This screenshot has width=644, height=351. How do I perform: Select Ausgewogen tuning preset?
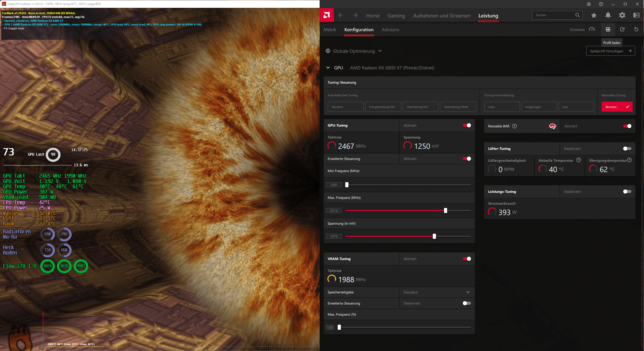click(539, 107)
